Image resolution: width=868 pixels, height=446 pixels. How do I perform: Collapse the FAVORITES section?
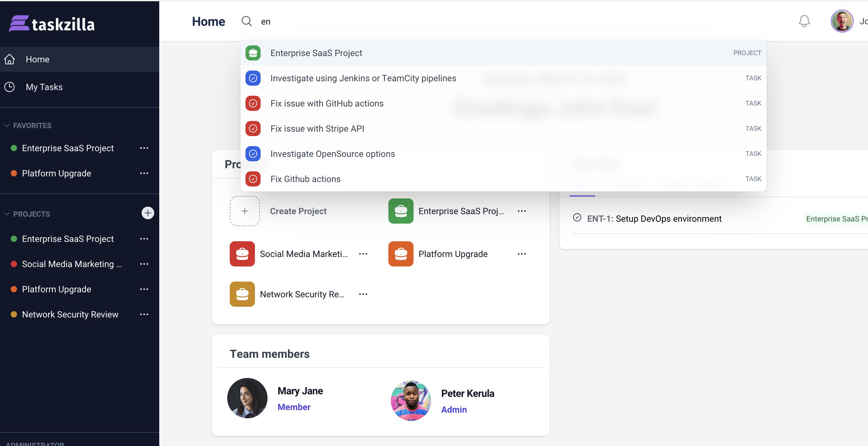(x=7, y=125)
